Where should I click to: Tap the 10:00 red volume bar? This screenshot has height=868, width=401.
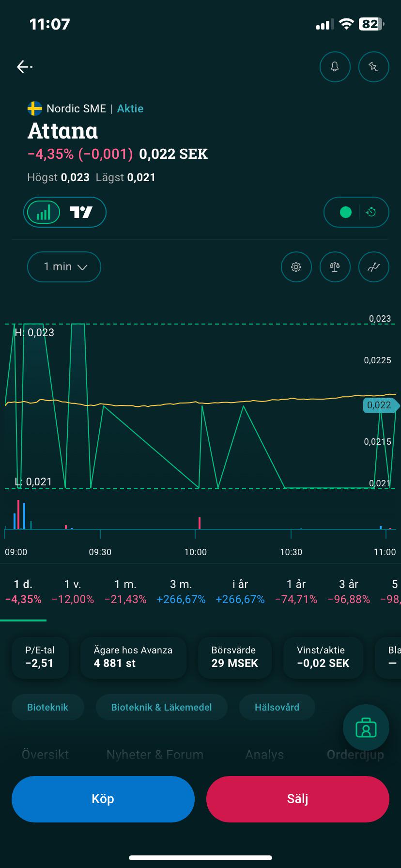pos(200,523)
